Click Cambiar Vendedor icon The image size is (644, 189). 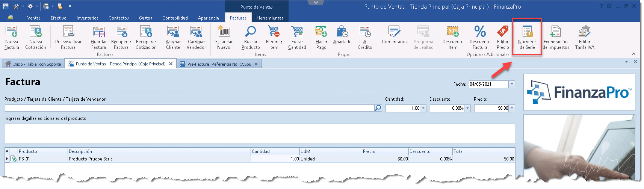pyautogui.click(x=196, y=32)
